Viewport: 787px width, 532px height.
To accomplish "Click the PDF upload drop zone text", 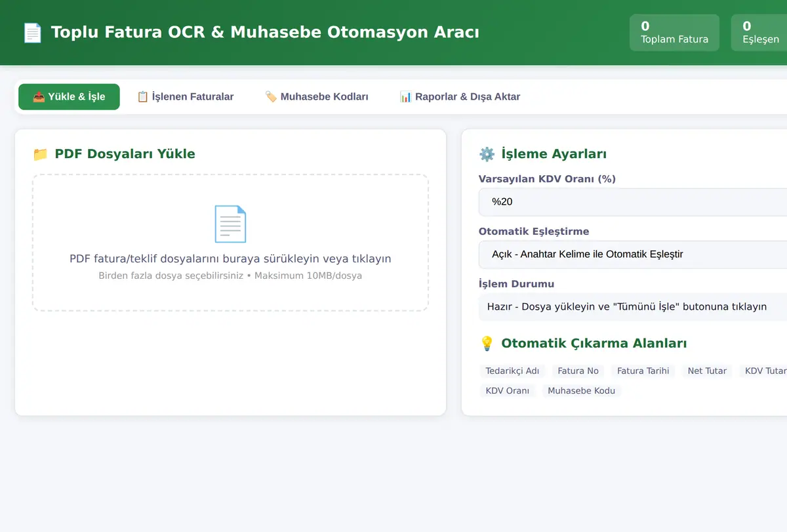I will tap(230, 258).
